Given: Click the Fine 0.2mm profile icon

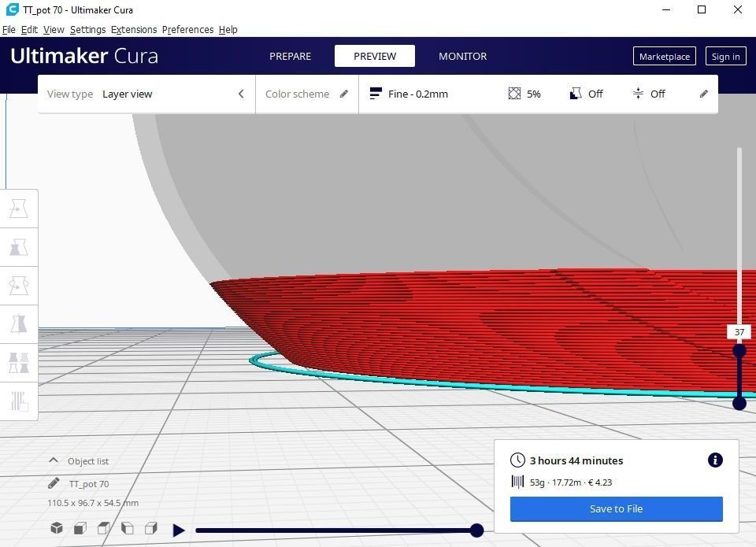Looking at the screenshot, I should coord(376,94).
